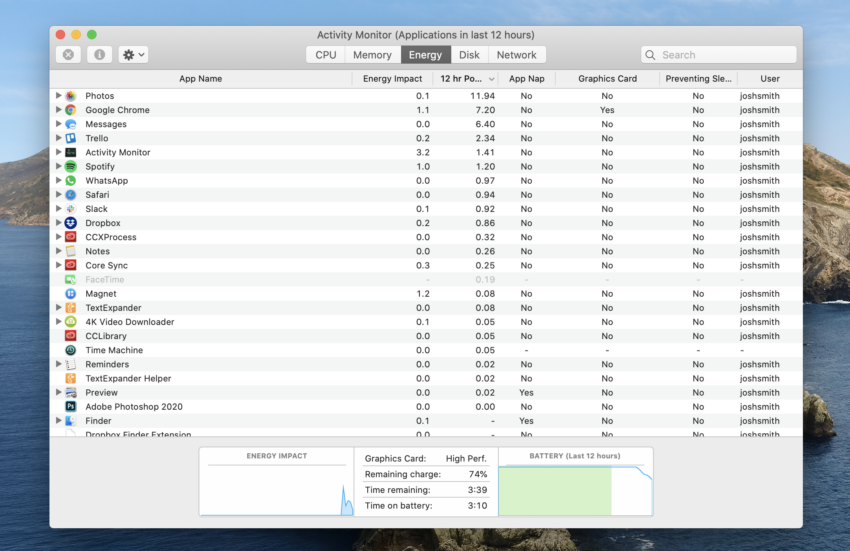Expand the Google Chrome process group

(59, 110)
